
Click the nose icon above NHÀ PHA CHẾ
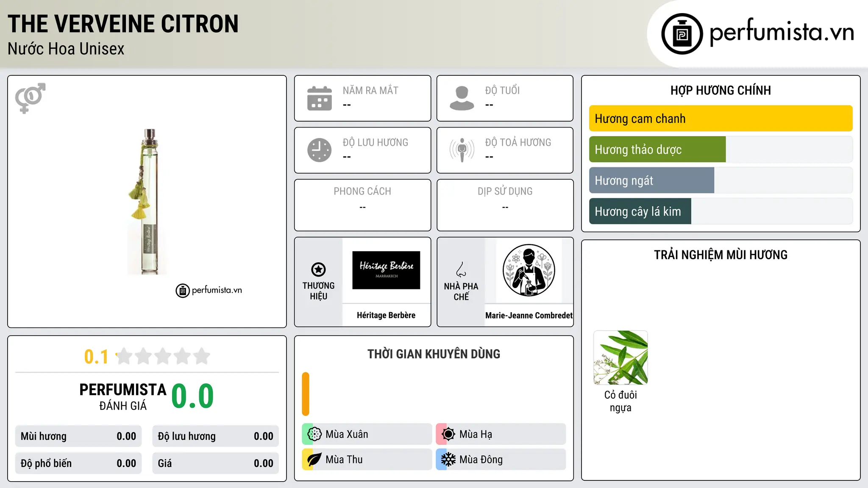(461, 269)
